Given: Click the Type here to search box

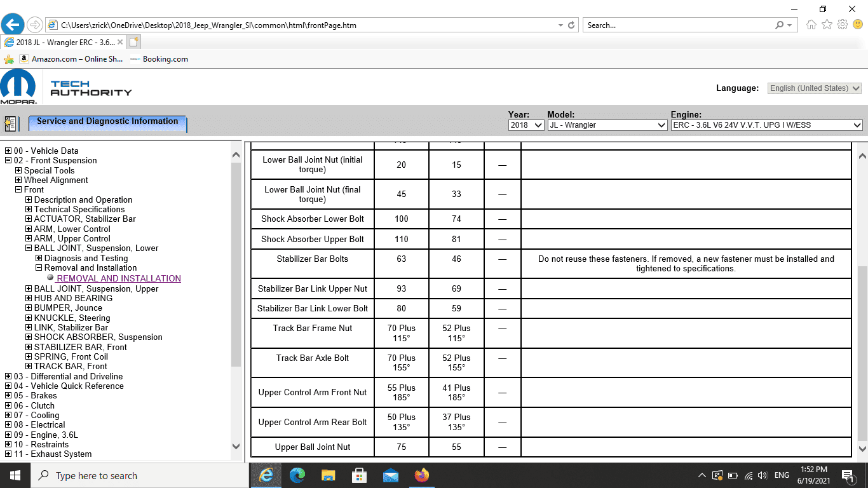Looking at the screenshot, I should (140, 475).
